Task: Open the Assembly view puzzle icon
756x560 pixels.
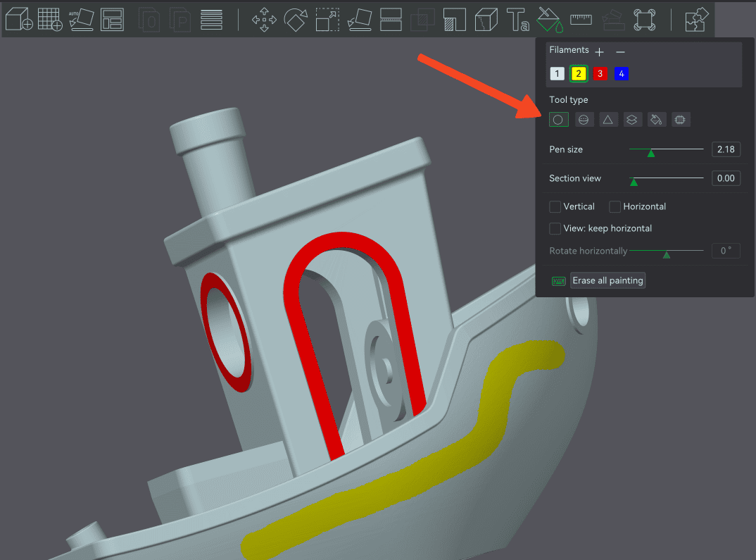Action: tap(696, 19)
